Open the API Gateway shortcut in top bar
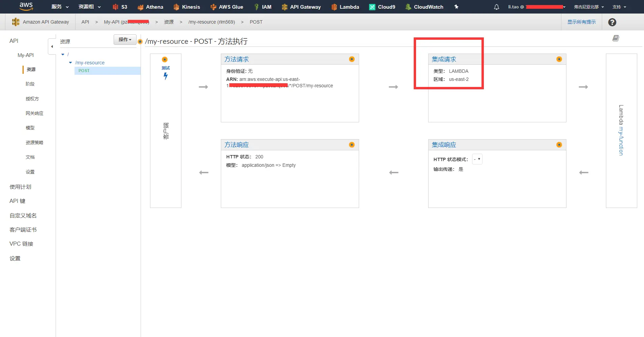The height and width of the screenshot is (337, 644). pos(301,7)
